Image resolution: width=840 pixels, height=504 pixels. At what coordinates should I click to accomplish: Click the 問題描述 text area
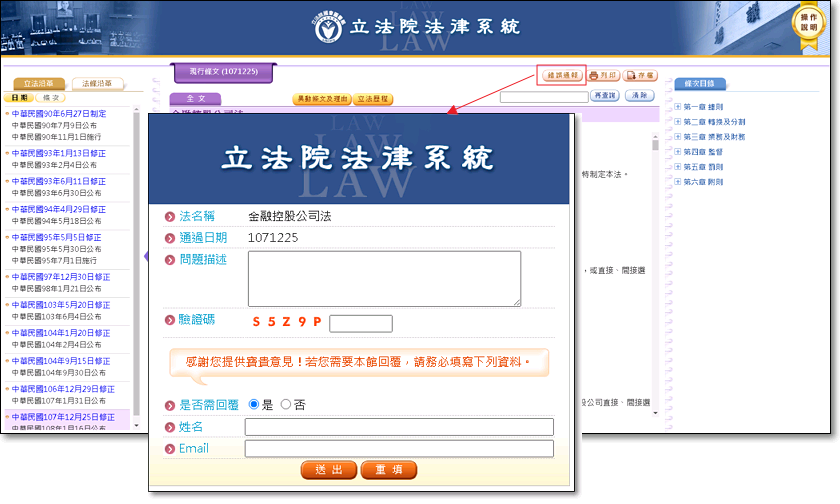click(384, 278)
